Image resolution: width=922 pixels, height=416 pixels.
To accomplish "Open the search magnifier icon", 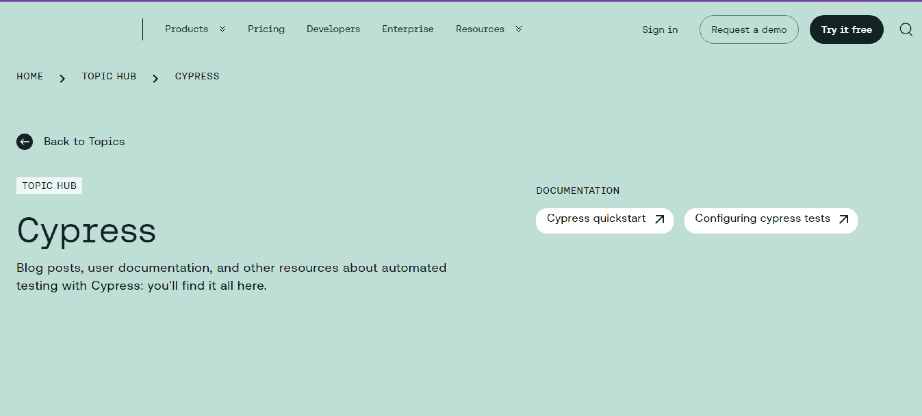I will (x=906, y=29).
